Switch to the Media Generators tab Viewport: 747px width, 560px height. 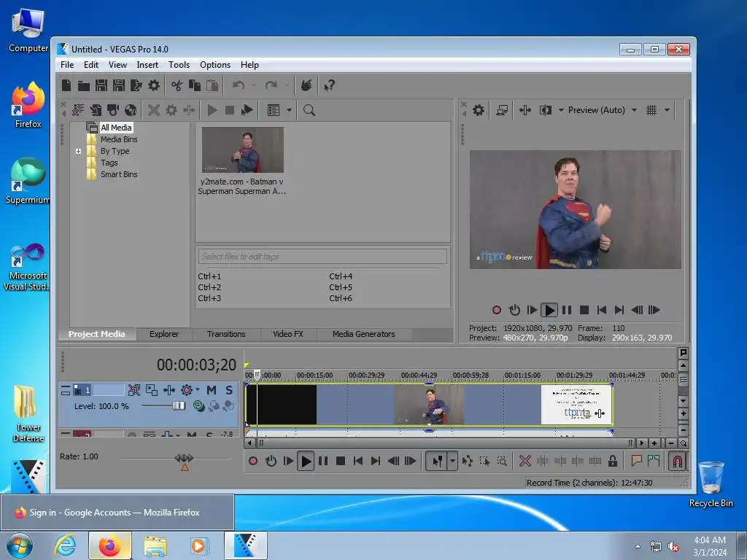pyautogui.click(x=363, y=334)
